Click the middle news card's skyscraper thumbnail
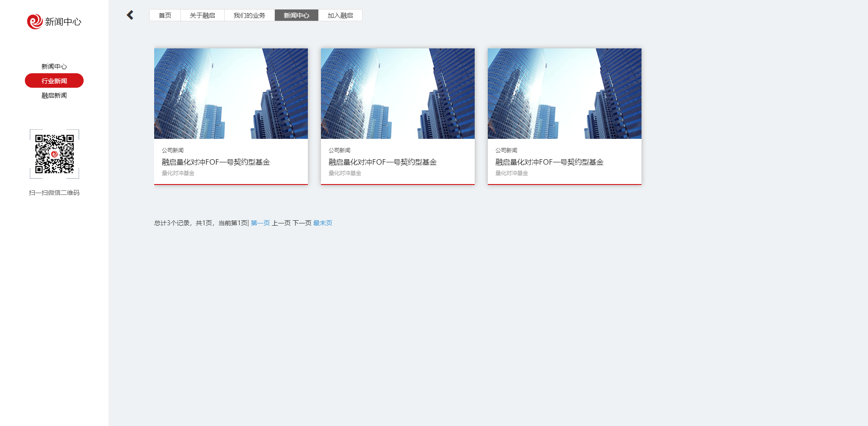Image resolution: width=868 pixels, height=426 pixels. pos(397,94)
